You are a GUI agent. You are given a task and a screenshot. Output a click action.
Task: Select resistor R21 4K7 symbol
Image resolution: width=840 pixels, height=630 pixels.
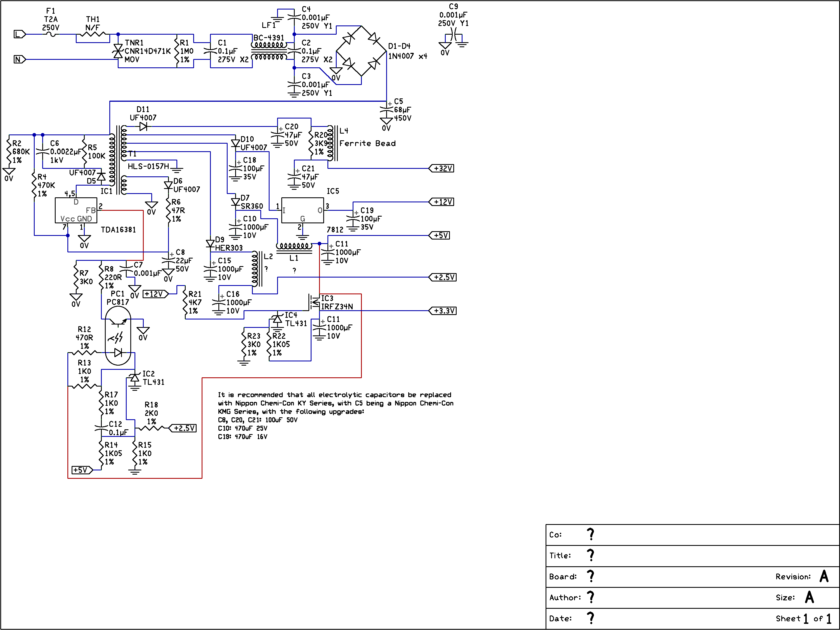185,302
